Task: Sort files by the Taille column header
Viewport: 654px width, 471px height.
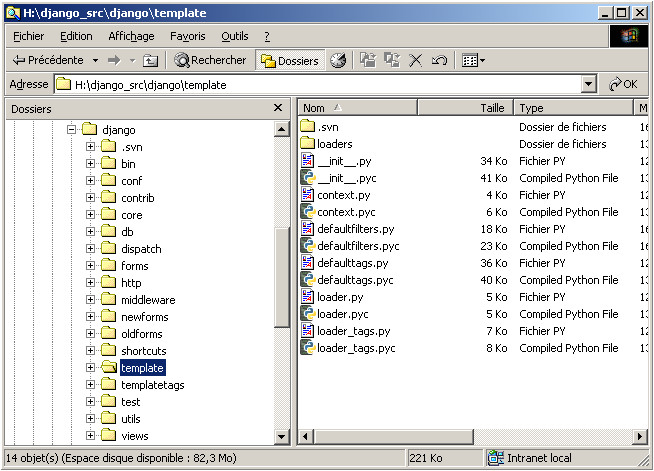Action: tap(492, 108)
